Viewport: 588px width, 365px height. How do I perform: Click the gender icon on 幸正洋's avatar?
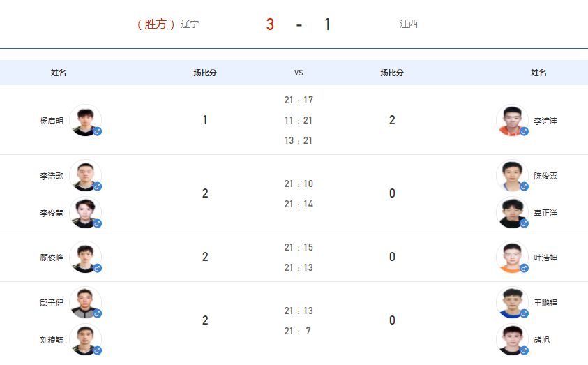point(525,224)
